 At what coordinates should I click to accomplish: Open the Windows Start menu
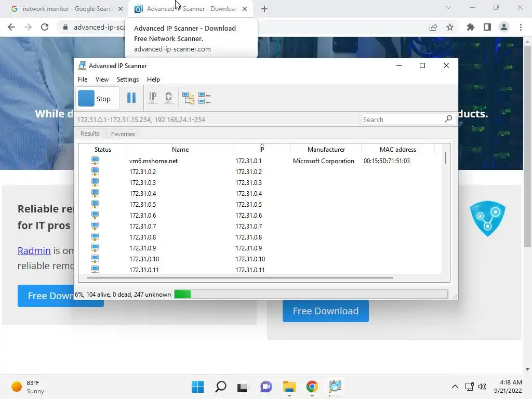tap(197, 387)
